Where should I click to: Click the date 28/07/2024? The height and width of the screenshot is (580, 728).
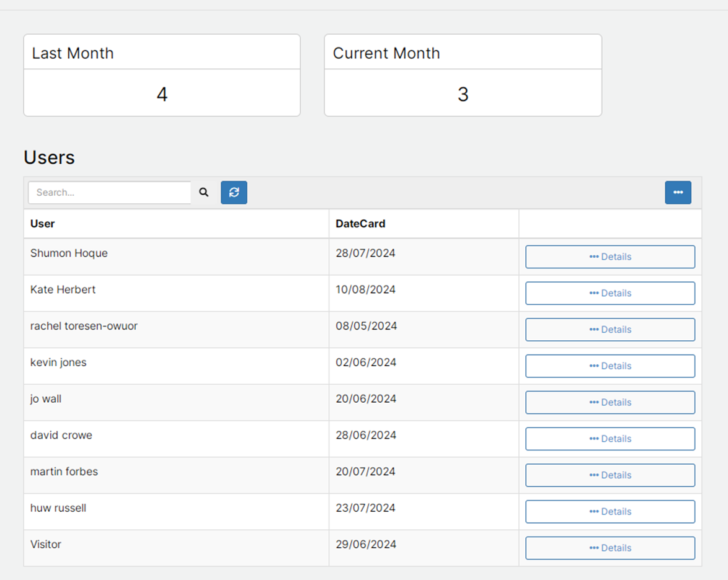click(x=365, y=253)
